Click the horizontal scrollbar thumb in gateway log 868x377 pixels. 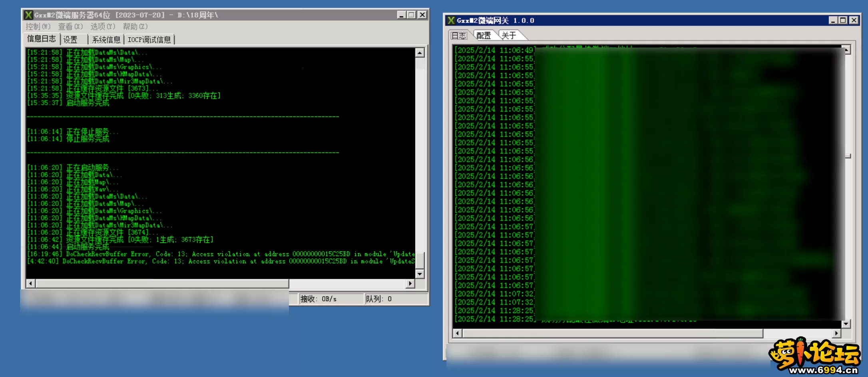(613, 333)
